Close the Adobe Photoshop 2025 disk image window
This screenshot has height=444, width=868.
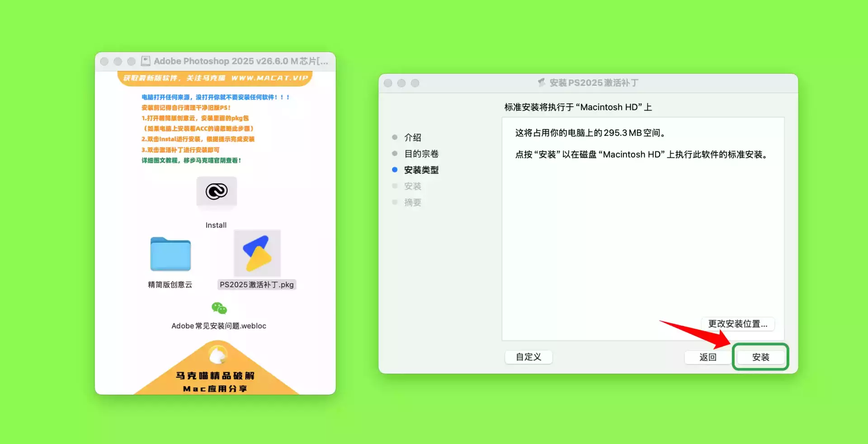(104, 61)
